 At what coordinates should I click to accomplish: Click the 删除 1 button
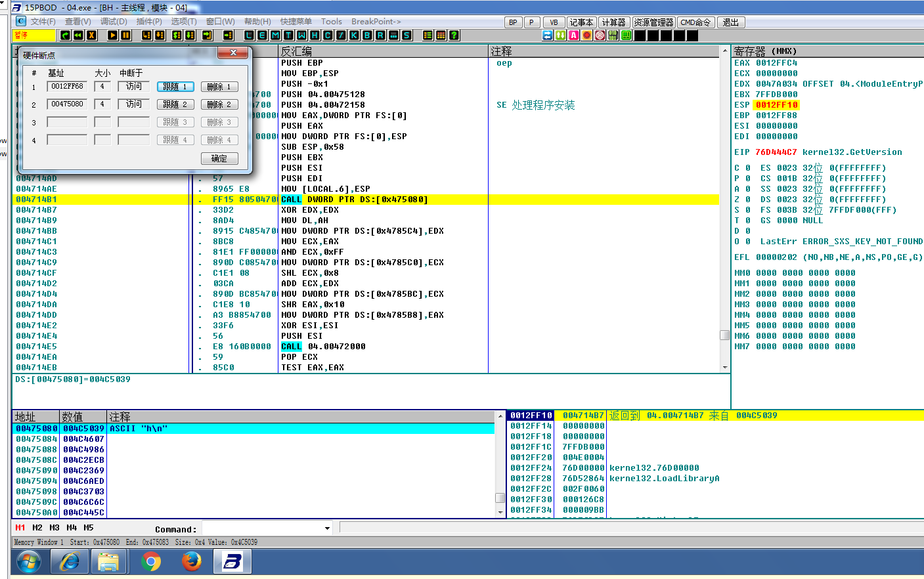point(219,87)
